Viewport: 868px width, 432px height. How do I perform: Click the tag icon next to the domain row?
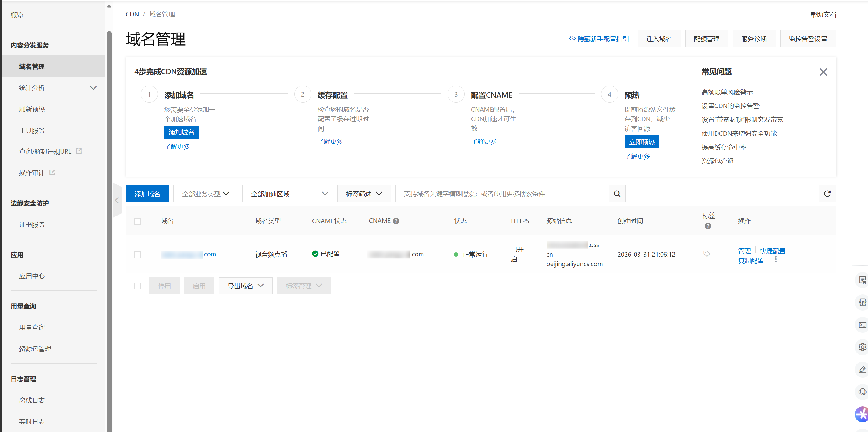[707, 254]
